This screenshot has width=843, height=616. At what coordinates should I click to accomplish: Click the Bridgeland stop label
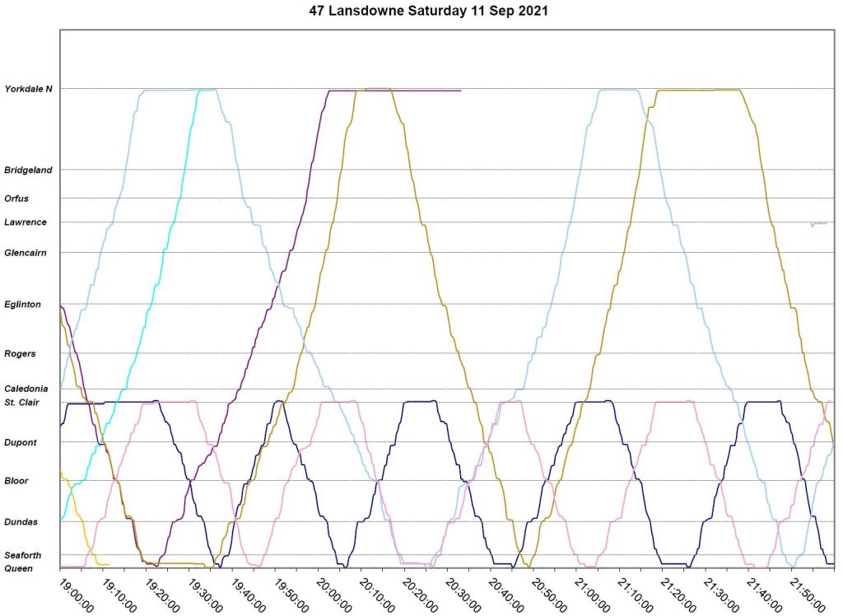pyautogui.click(x=28, y=170)
